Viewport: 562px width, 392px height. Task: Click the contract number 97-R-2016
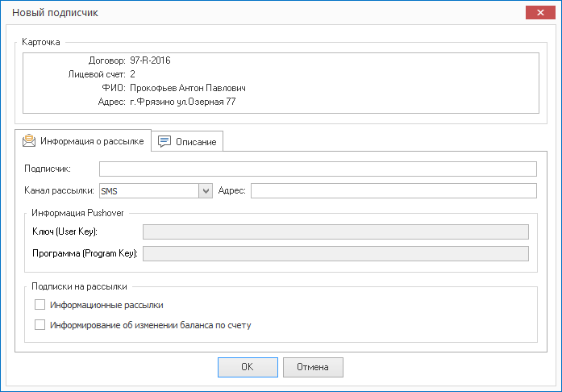pos(150,60)
